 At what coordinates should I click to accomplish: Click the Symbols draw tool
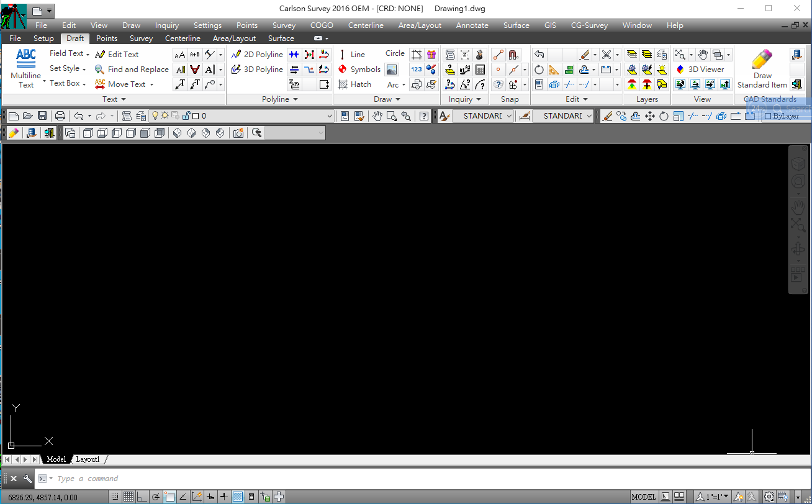click(x=359, y=70)
